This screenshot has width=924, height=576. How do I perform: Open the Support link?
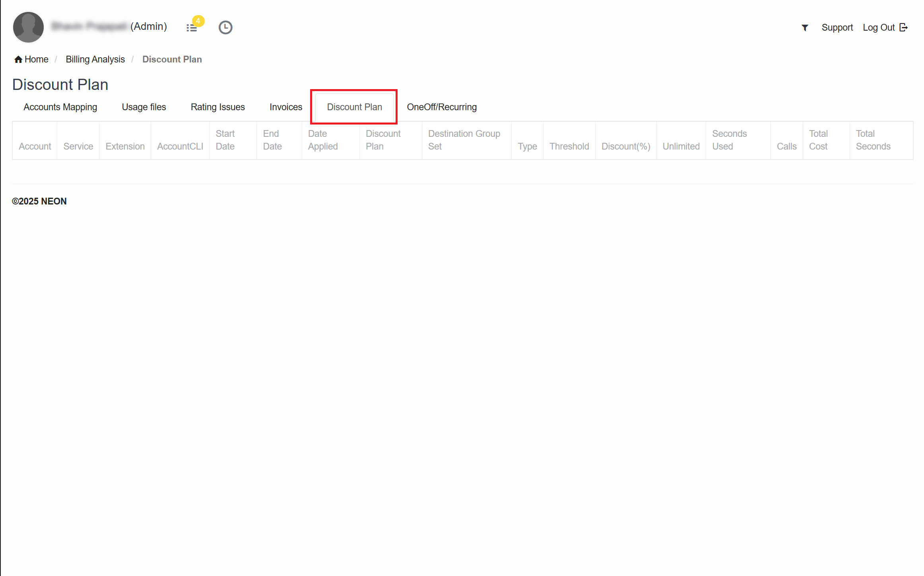(837, 27)
